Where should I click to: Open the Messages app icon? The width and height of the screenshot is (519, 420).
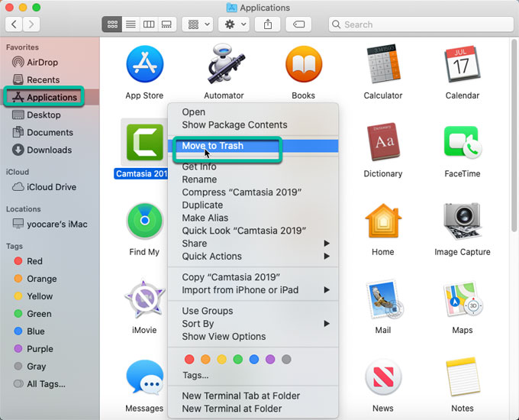click(145, 377)
